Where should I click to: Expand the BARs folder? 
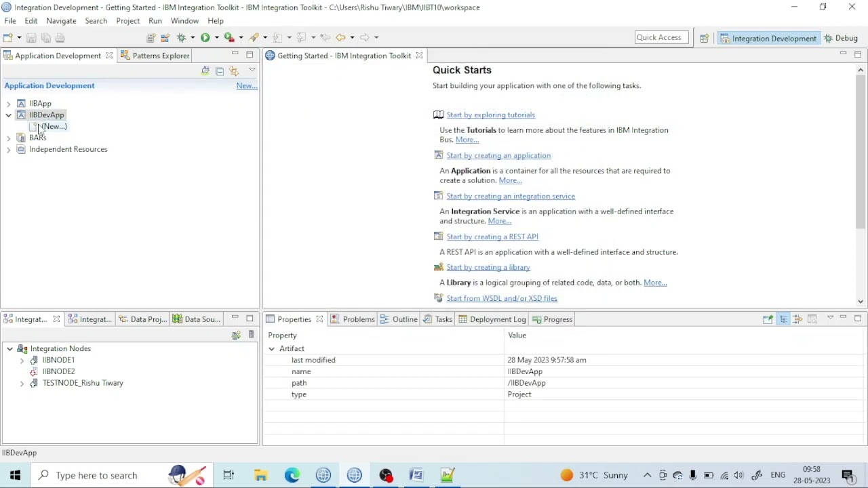(x=8, y=138)
